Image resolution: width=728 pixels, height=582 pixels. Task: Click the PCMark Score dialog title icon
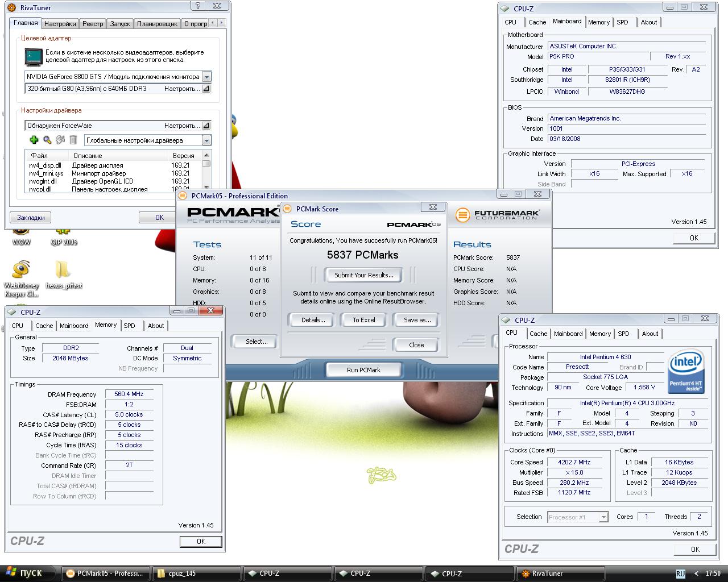click(x=287, y=209)
